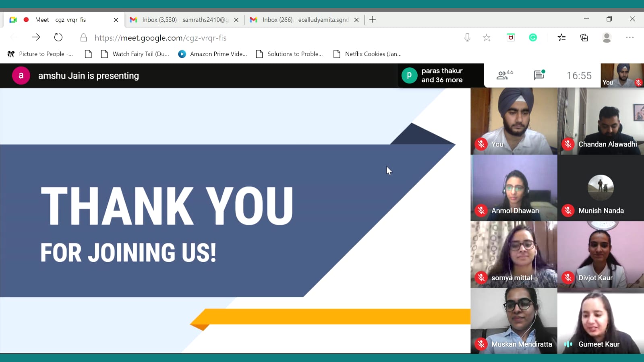
Task: Click the forward navigation arrow
Action: (36, 37)
